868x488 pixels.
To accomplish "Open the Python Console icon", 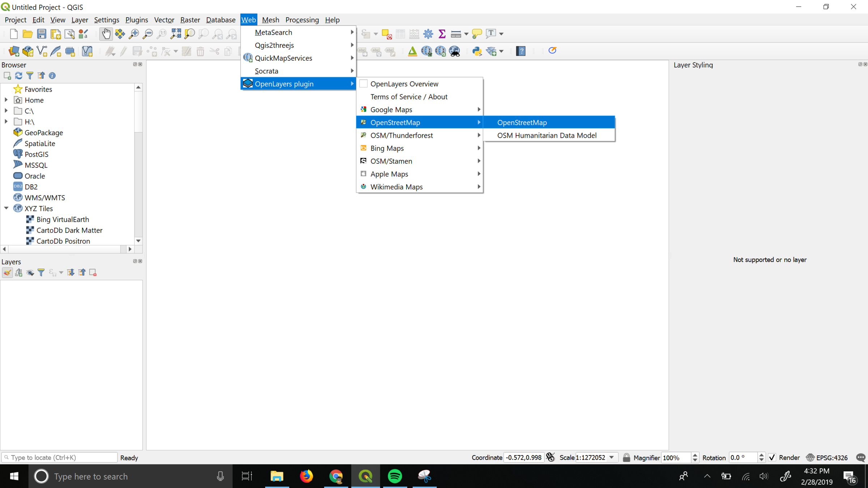I will click(x=477, y=51).
